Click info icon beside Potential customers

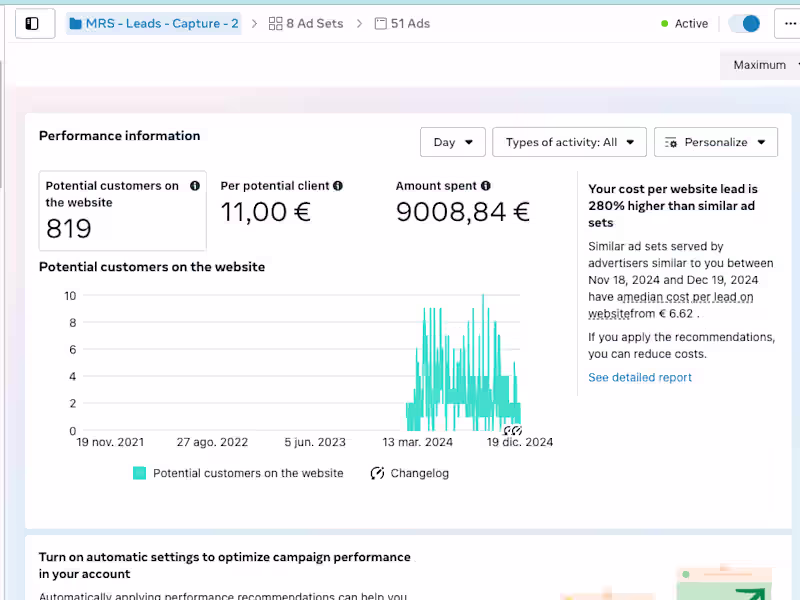195,186
